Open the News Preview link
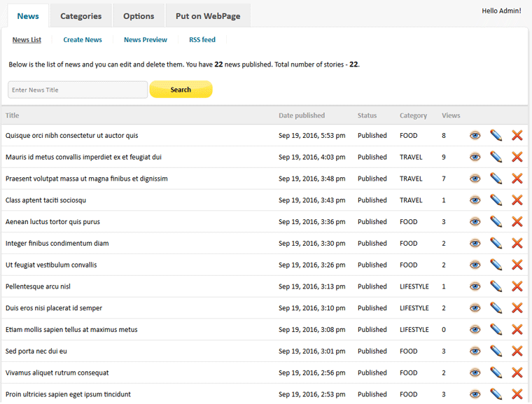The width and height of the screenshot is (532, 404). click(146, 40)
